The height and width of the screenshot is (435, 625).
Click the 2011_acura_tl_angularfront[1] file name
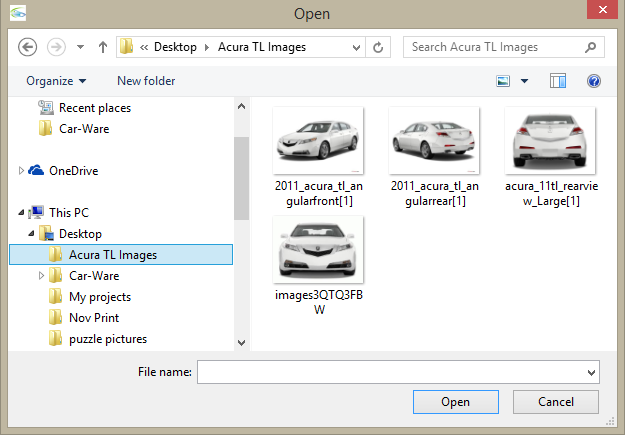319,193
